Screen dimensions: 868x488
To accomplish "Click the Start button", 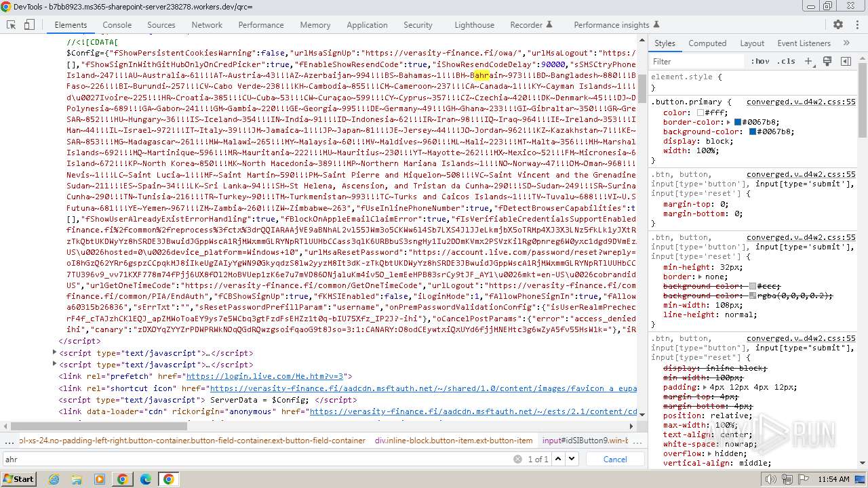I will [x=18, y=479].
